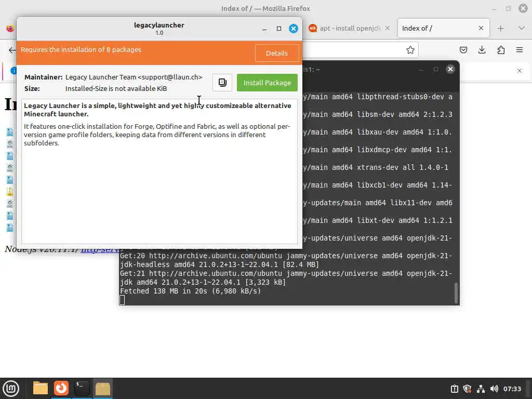The width and height of the screenshot is (532, 399).
Task: Open the update notification tray icon
Action: pyautogui.click(x=454, y=389)
